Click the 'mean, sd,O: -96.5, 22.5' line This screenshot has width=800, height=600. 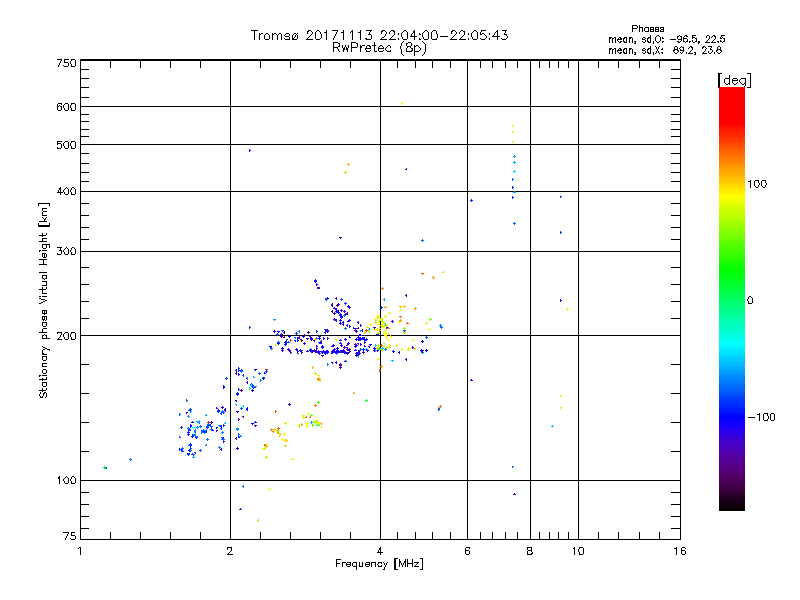click(667, 39)
